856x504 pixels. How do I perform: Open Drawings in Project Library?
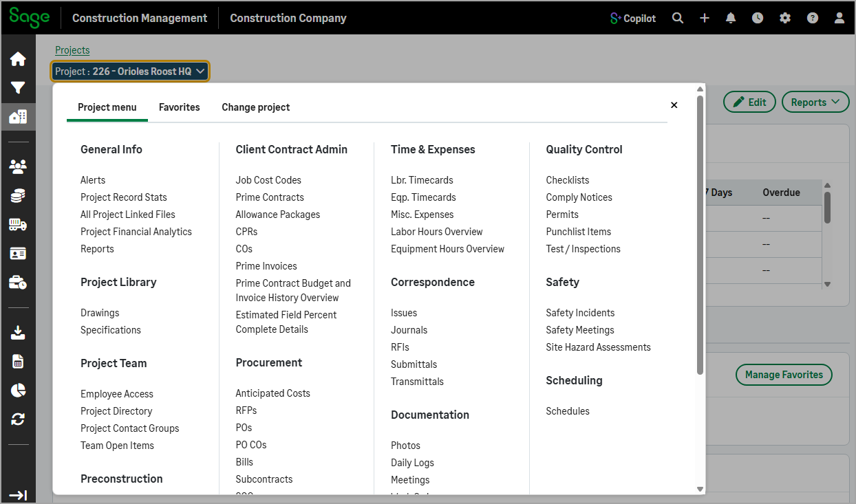100,313
